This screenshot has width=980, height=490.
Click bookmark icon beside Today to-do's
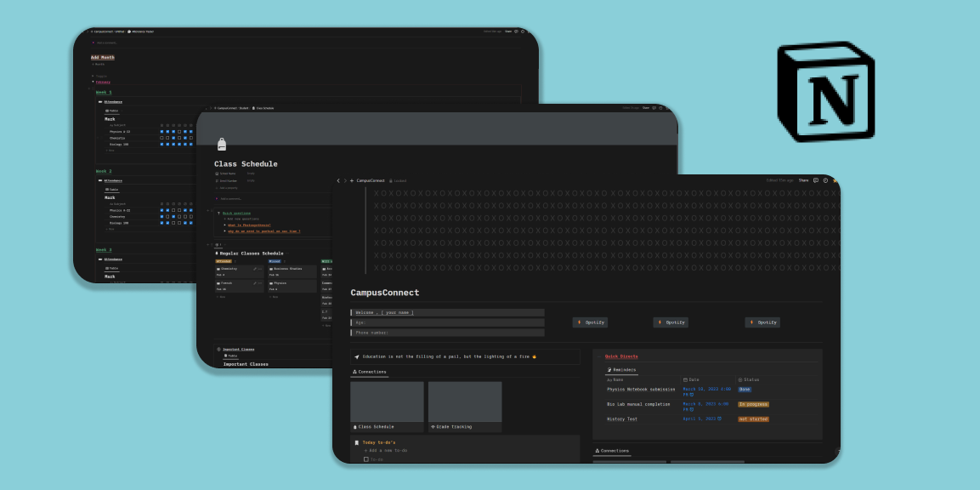pyautogui.click(x=356, y=442)
